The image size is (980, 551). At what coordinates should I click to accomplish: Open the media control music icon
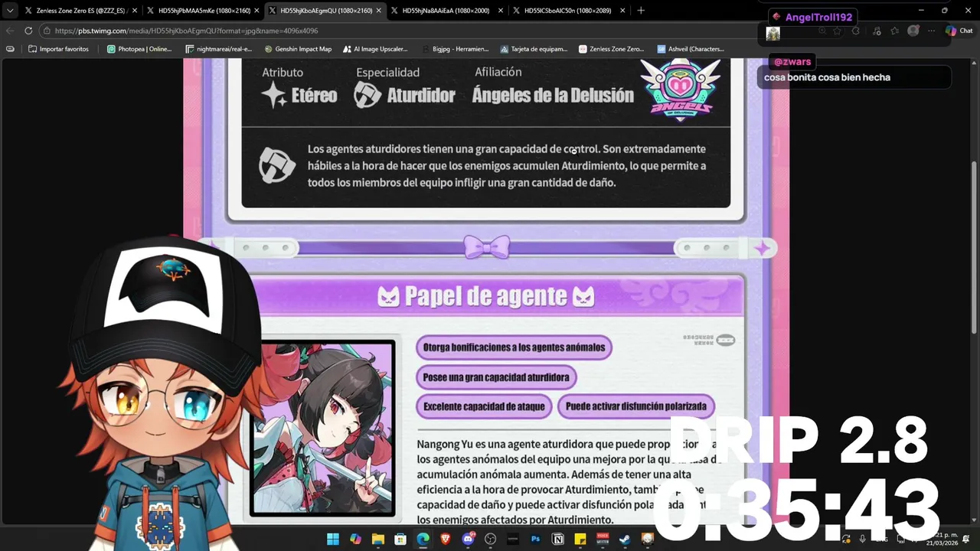click(876, 31)
